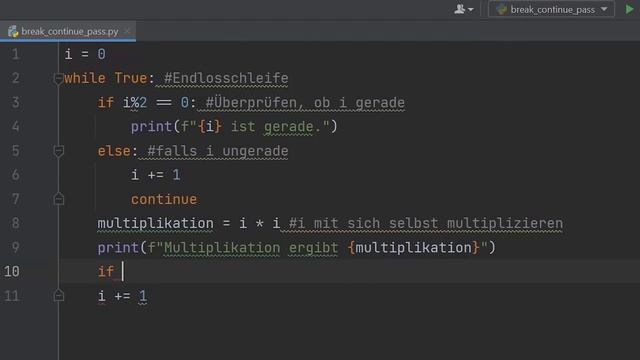Open the user account dropdown
The image size is (640, 360).
coord(464,9)
